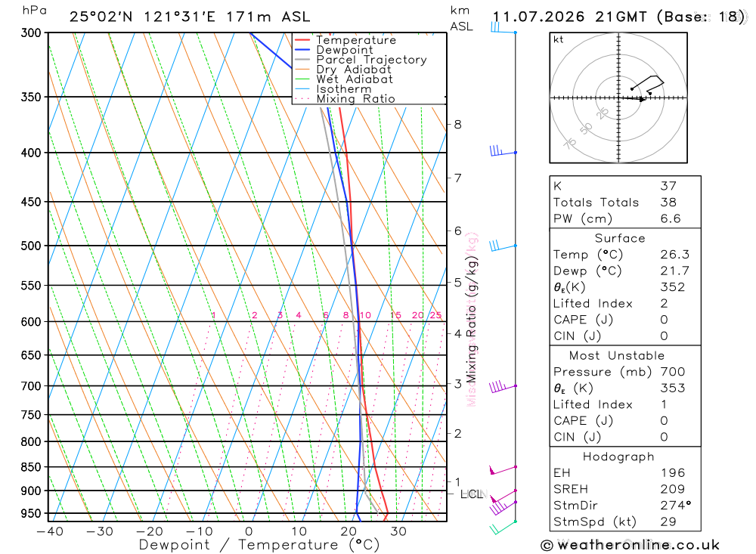The height and width of the screenshot is (554, 756).
Task: Click the '5' km altitude label
Action: point(457,282)
